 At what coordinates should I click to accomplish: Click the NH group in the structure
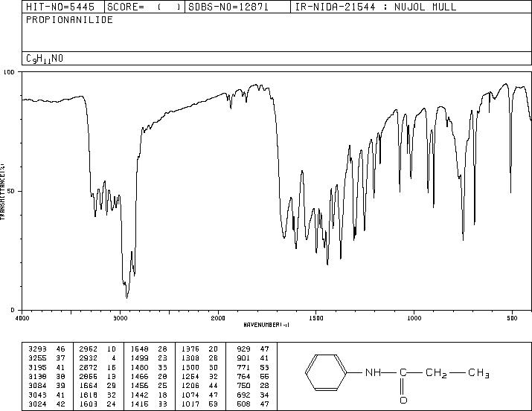[x=374, y=373]
